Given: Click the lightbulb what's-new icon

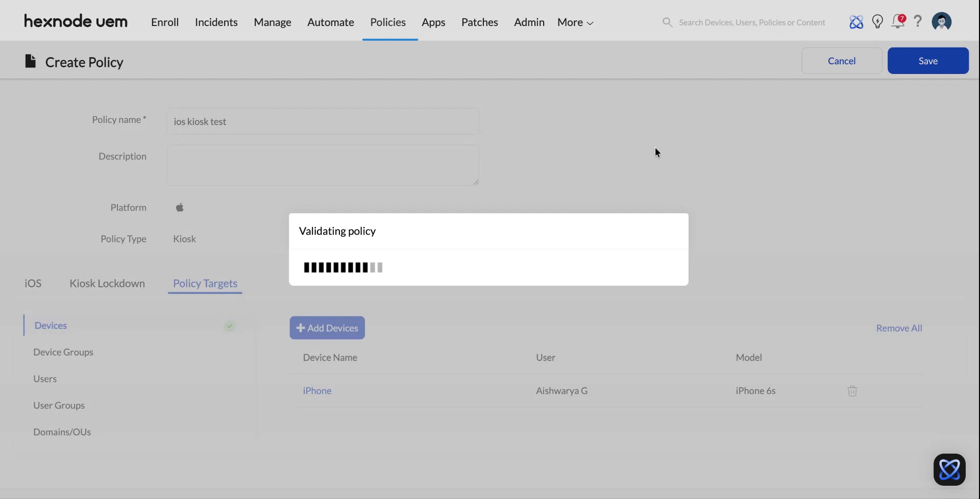Looking at the screenshot, I should 877,21.
